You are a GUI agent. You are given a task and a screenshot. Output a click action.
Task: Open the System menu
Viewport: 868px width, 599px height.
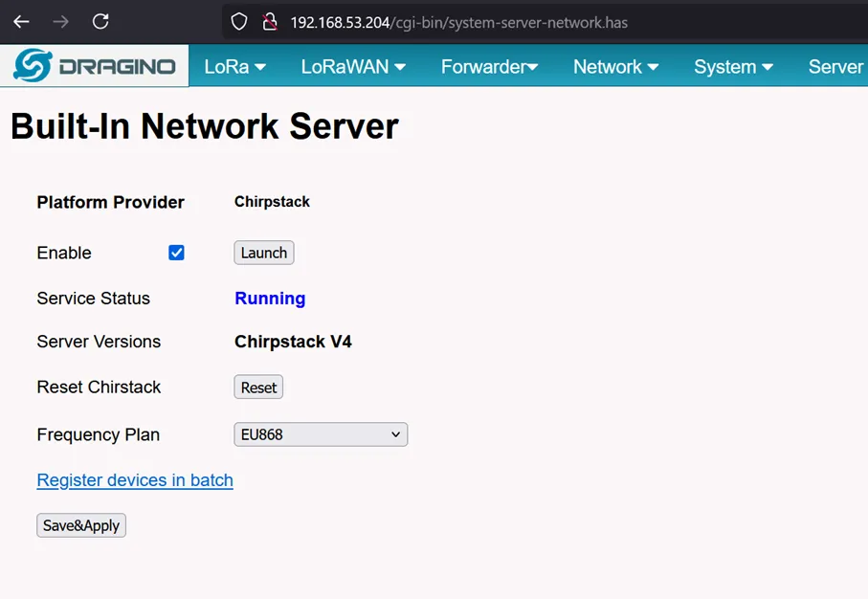[733, 67]
